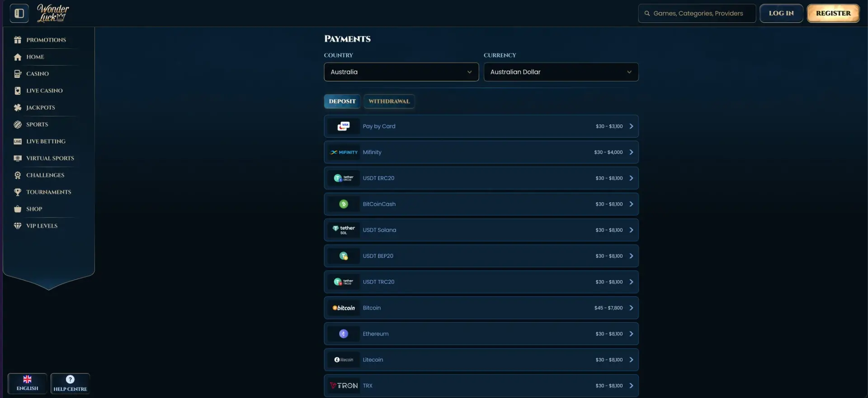Expand the Litecoin row chevron
The width and height of the screenshot is (868, 398).
click(631, 360)
